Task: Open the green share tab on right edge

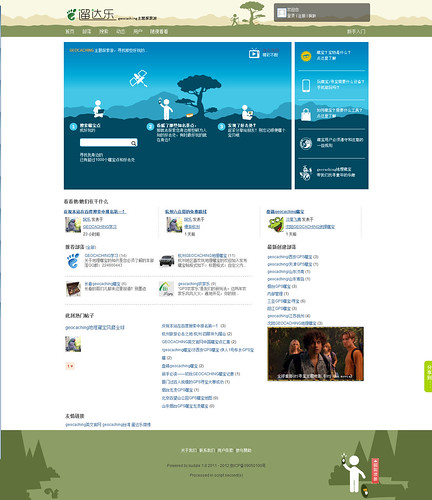Action: point(428,376)
